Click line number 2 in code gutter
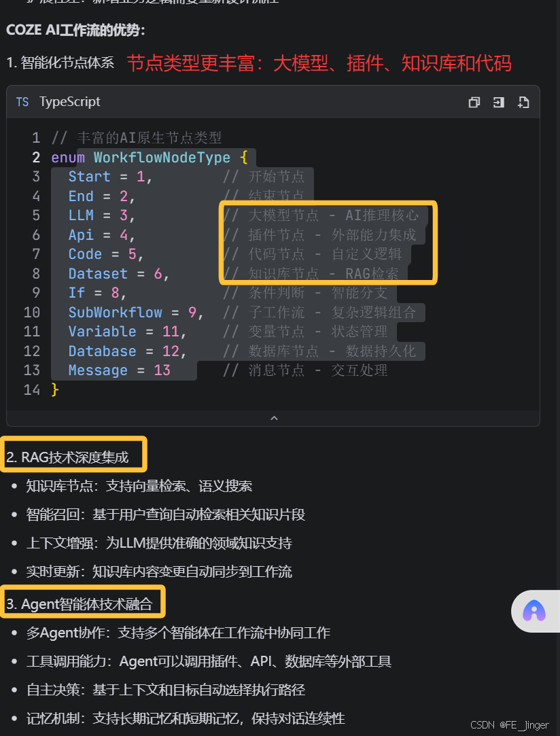This screenshot has width=560, height=736. point(36,157)
